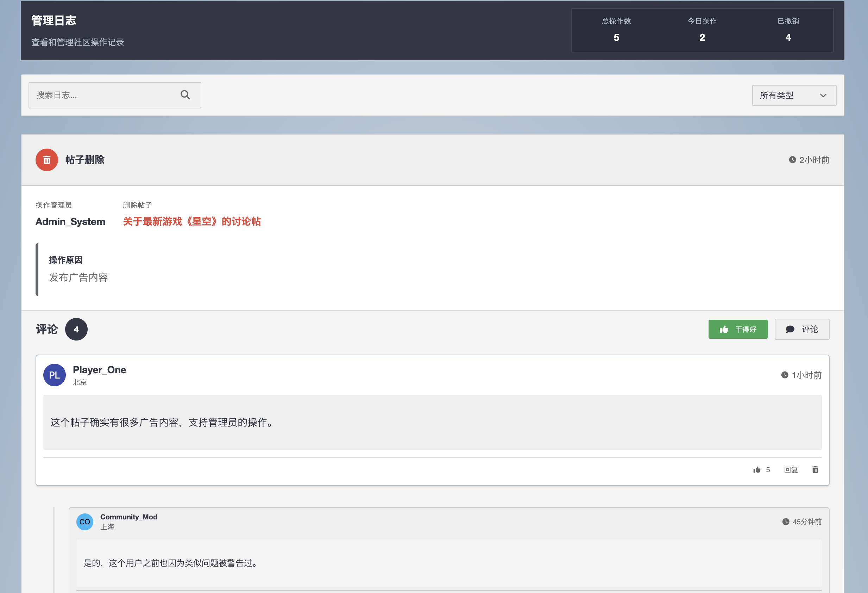
Task: Click the chevron arrow in the type filter
Action: [x=823, y=95]
